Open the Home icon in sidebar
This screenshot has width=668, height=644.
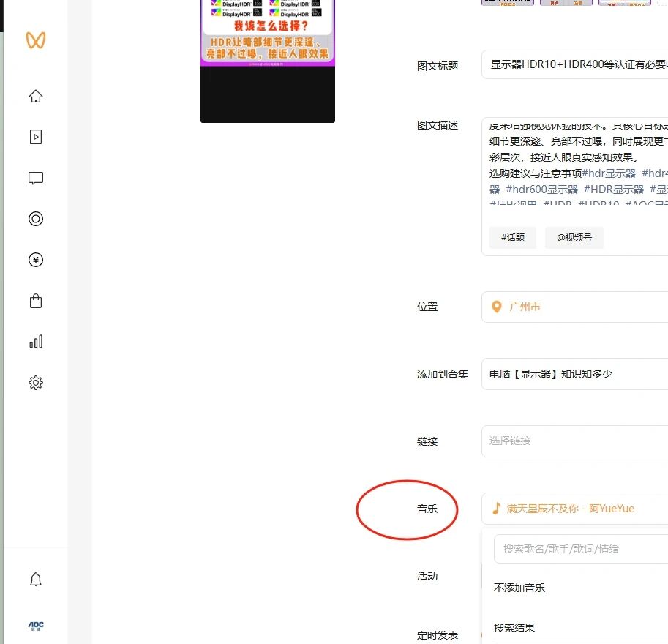pos(36,97)
